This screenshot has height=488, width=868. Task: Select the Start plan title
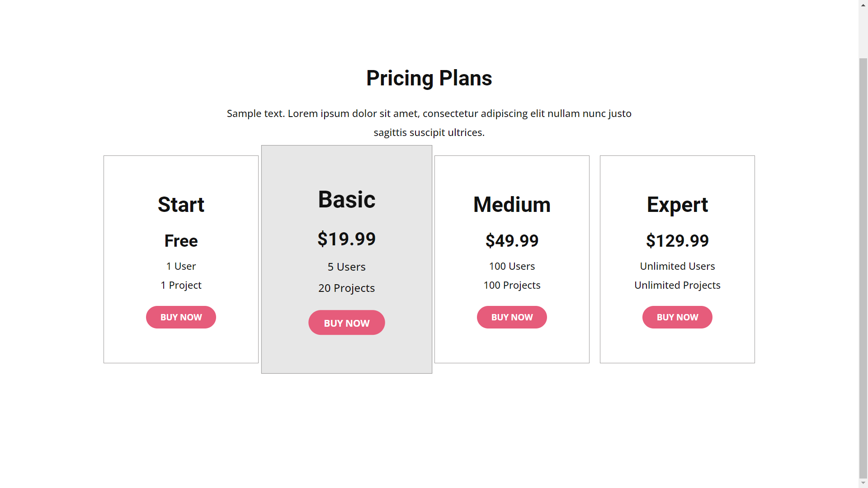click(181, 205)
